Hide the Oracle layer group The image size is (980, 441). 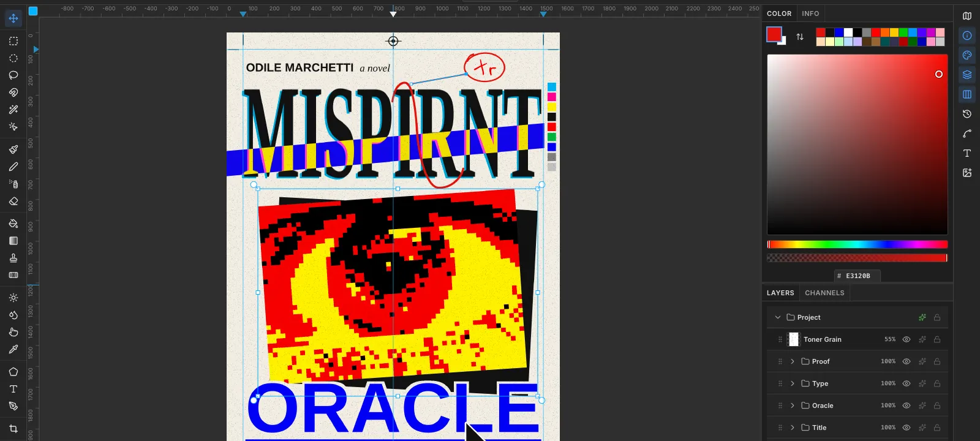(x=907, y=405)
